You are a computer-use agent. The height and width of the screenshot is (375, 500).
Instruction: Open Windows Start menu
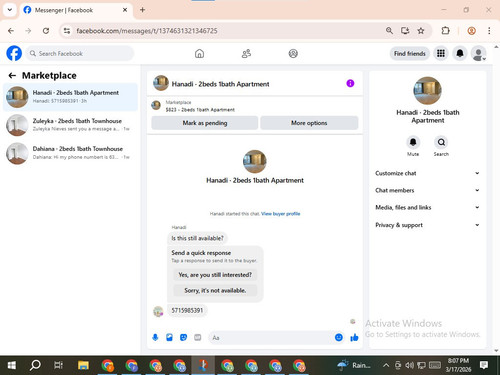[x=12, y=365]
